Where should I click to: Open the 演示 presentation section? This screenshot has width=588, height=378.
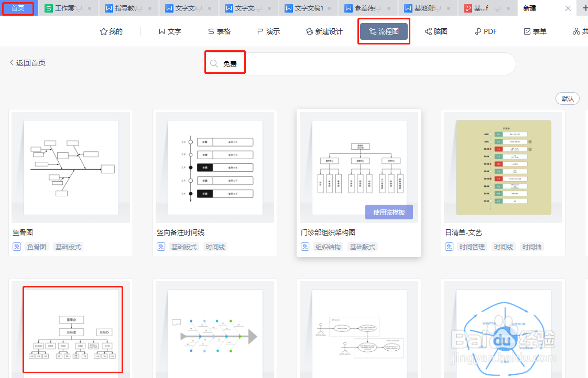[x=268, y=31]
